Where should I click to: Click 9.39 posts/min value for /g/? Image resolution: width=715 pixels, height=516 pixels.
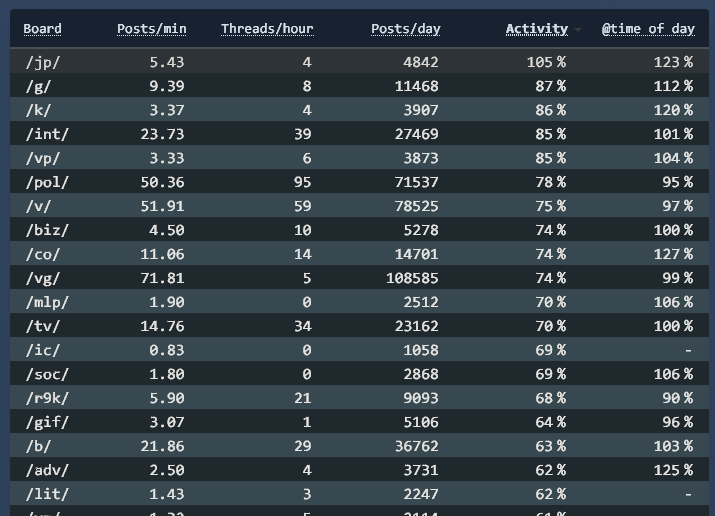pos(167,86)
